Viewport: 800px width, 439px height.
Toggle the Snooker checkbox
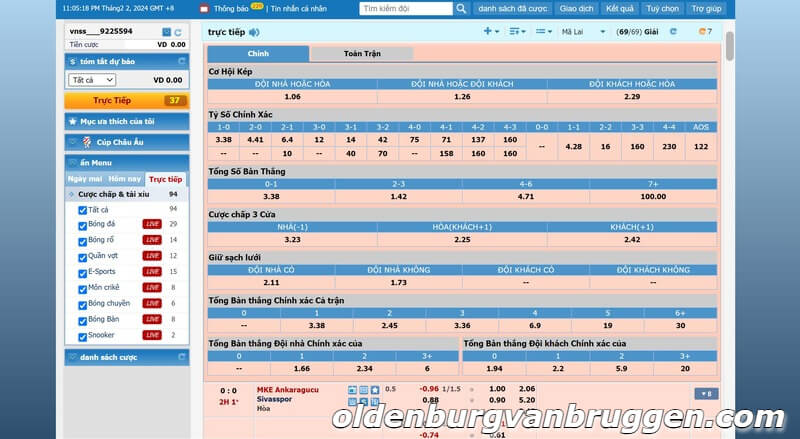[x=83, y=335]
